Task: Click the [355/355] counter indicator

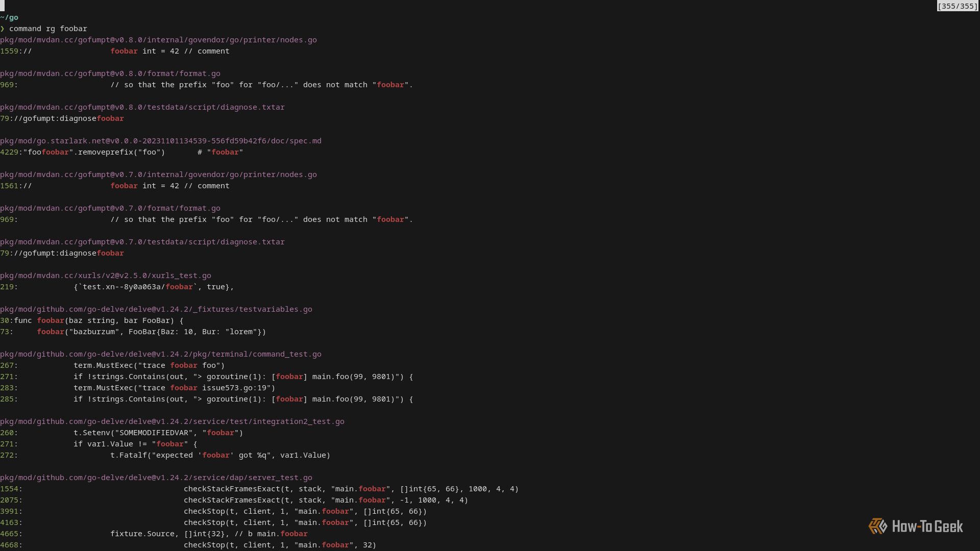Action: [957, 6]
